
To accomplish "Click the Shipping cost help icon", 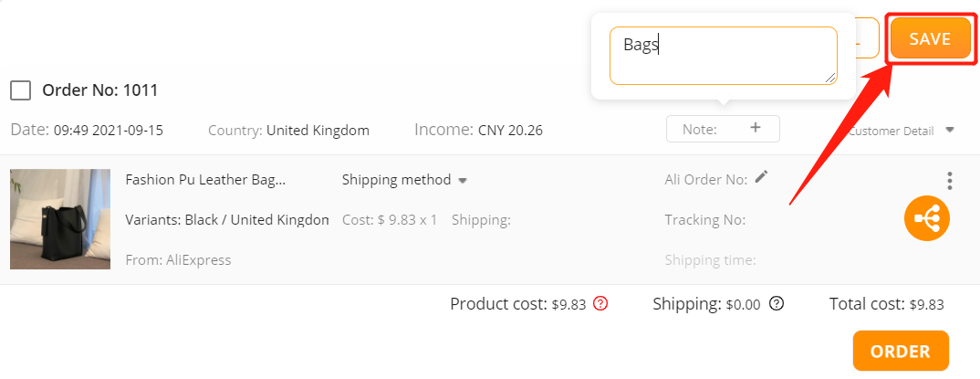I will coord(777,304).
